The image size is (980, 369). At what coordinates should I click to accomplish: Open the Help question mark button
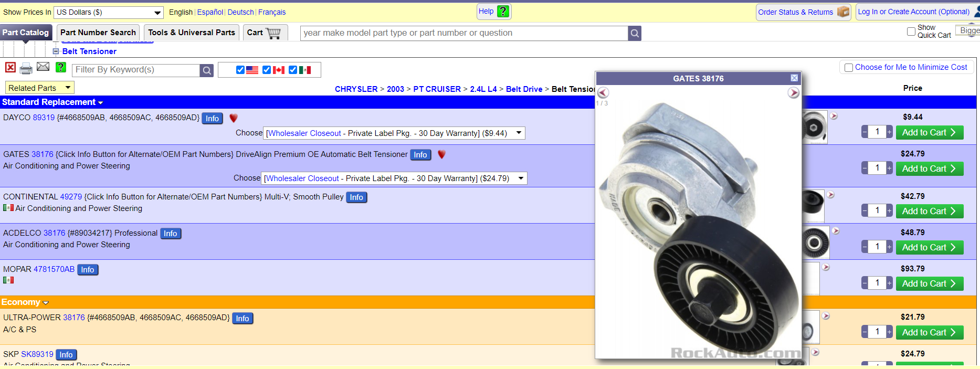(x=503, y=11)
